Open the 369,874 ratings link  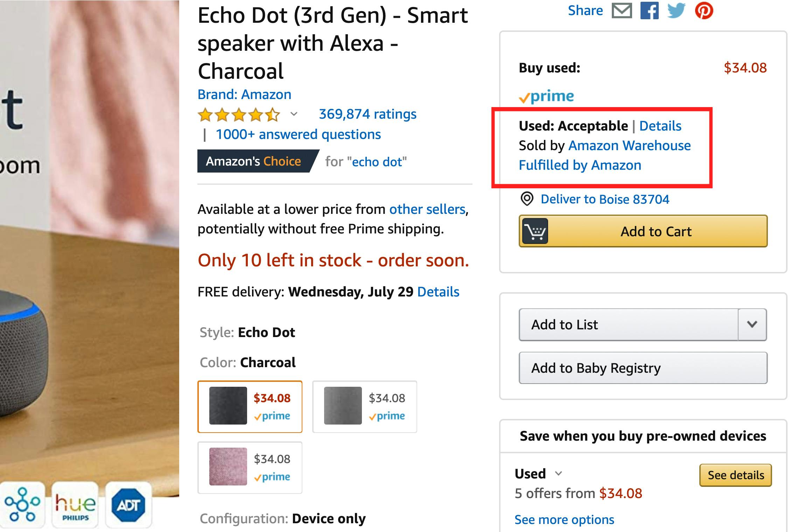tap(367, 114)
